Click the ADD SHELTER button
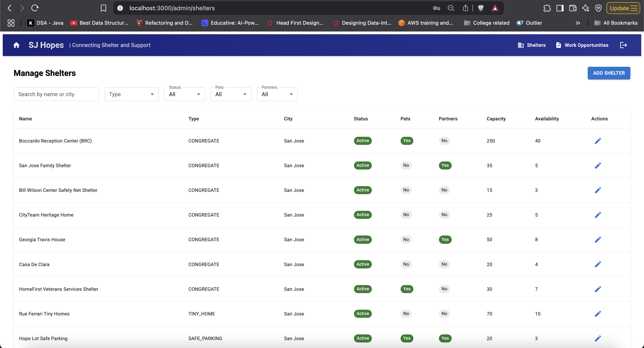This screenshot has height=348, width=644. tap(609, 73)
